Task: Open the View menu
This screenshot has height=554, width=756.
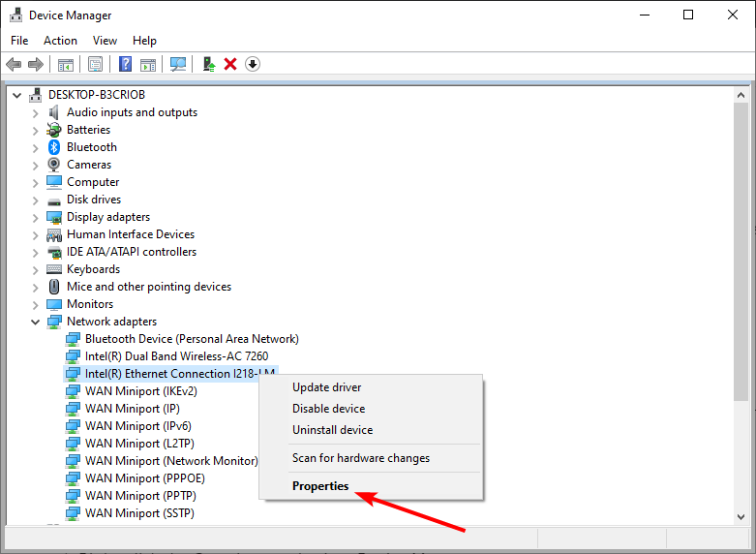Action: pyautogui.click(x=105, y=41)
